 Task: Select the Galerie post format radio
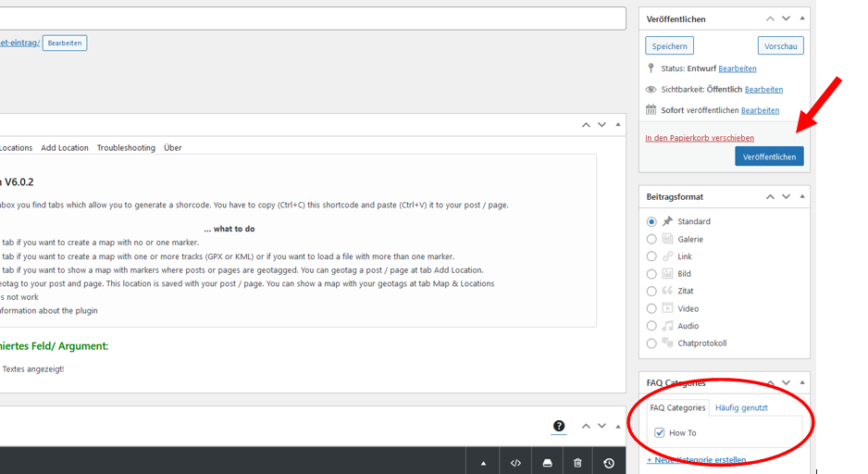pos(651,239)
